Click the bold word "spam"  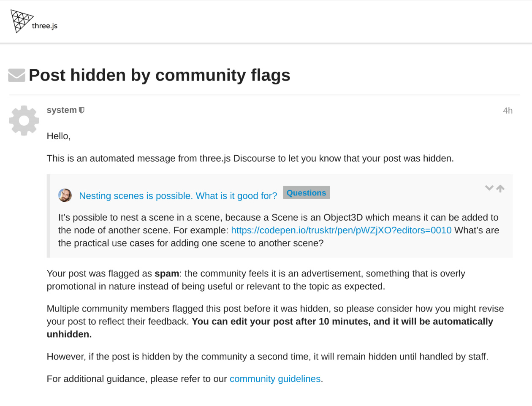click(x=167, y=273)
